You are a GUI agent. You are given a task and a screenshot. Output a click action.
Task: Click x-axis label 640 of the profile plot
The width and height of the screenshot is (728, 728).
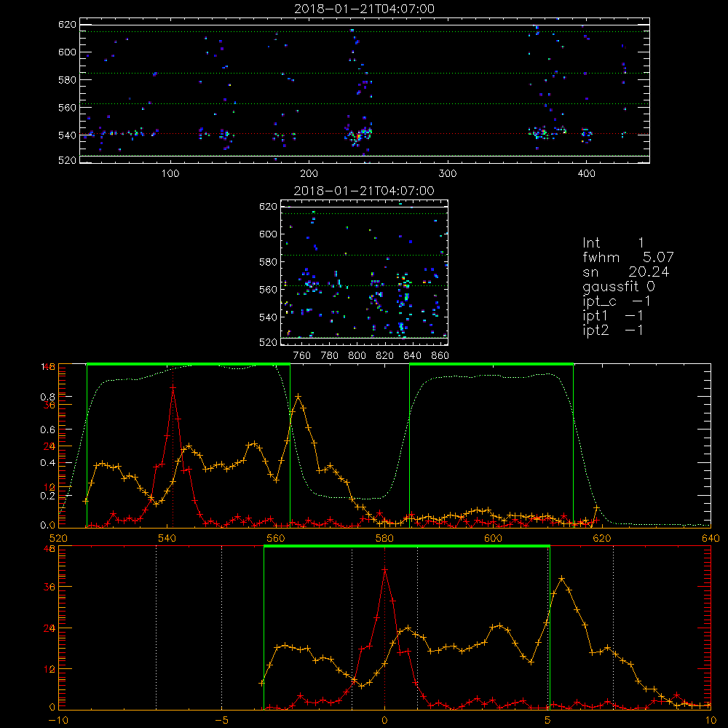point(711,539)
